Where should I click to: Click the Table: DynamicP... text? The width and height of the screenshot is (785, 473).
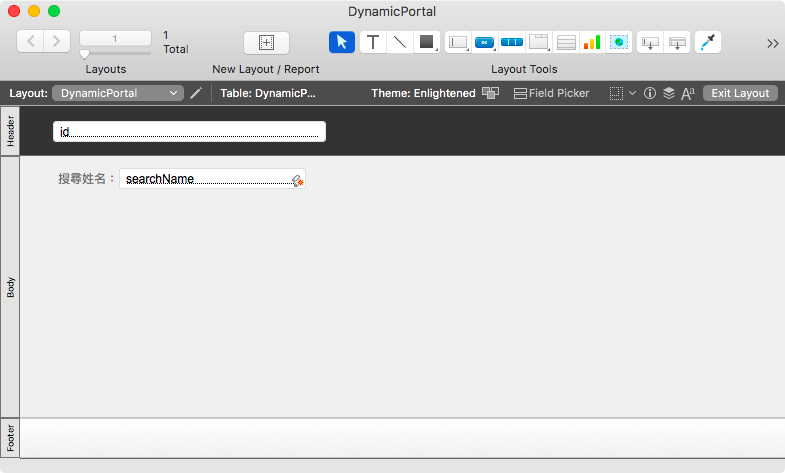(x=268, y=93)
